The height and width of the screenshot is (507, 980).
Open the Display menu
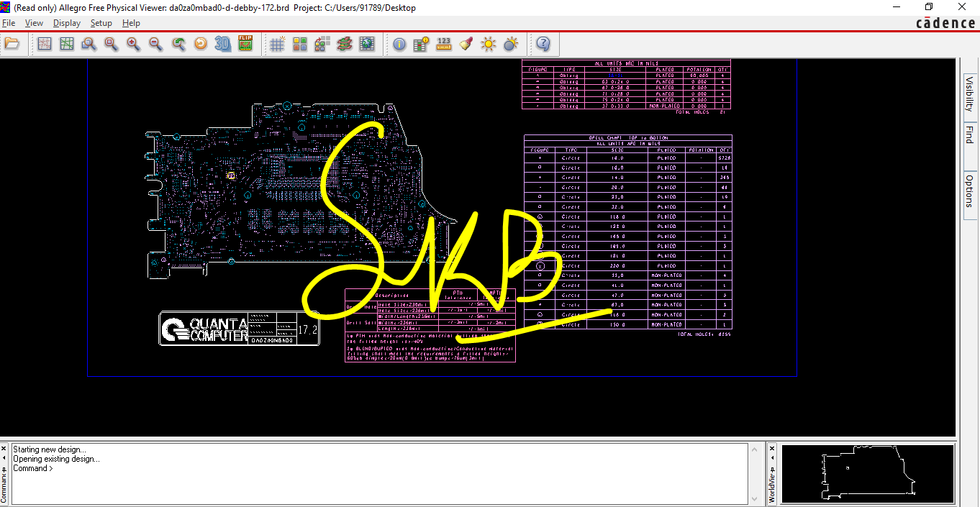point(67,23)
